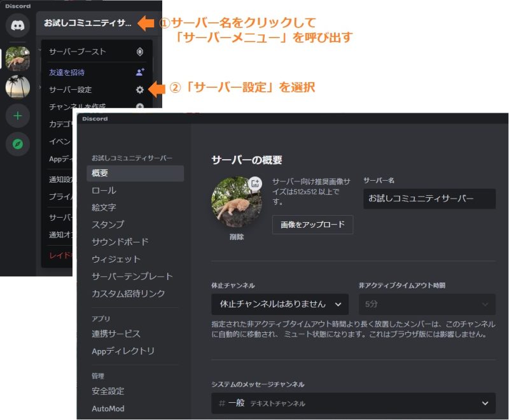Select the cat photo server icon in sidebar

18,59
